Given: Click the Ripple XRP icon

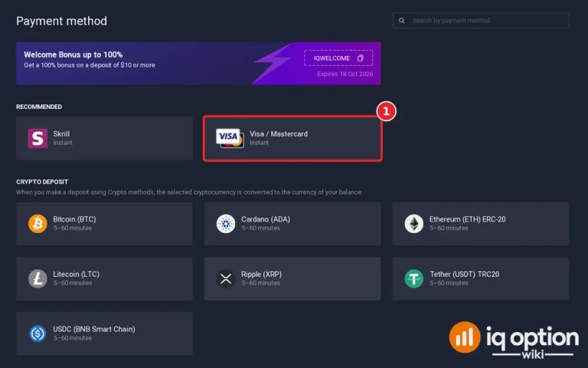Looking at the screenshot, I should [226, 278].
